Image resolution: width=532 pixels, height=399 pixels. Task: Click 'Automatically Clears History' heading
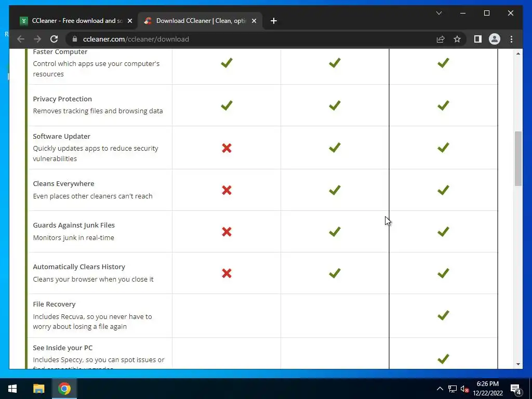pyautogui.click(x=79, y=267)
